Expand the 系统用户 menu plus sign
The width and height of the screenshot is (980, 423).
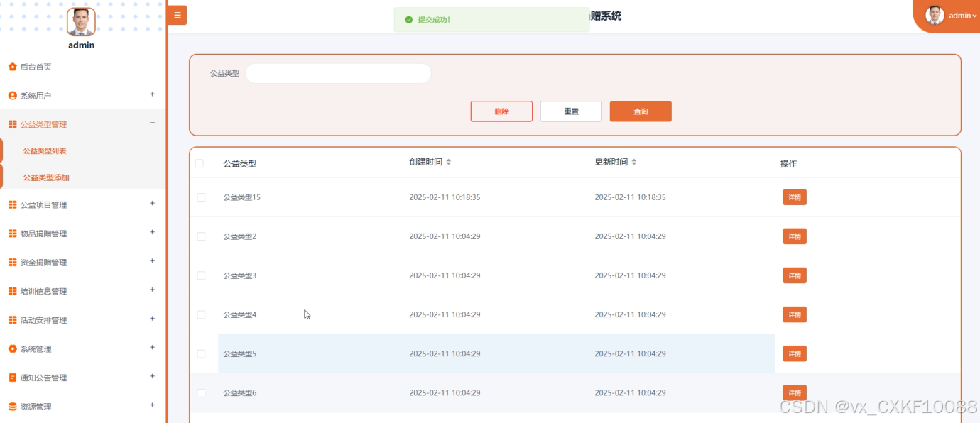(x=152, y=94)
